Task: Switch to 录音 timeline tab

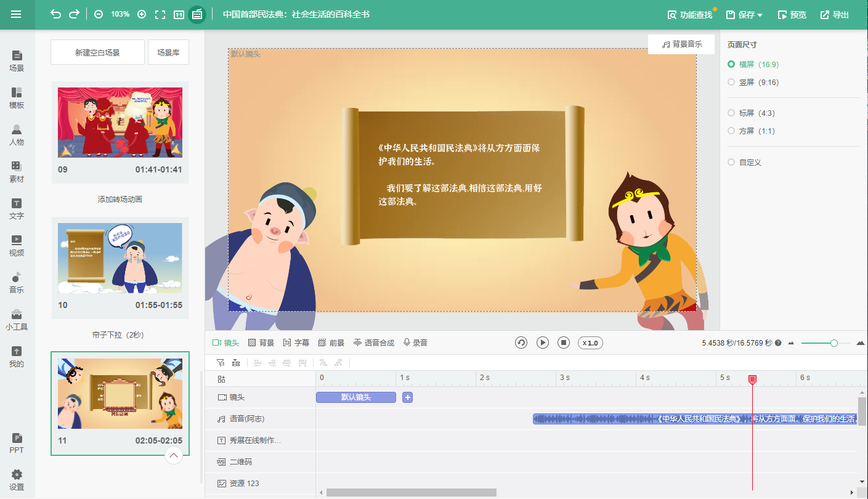Action: point(415,343)
